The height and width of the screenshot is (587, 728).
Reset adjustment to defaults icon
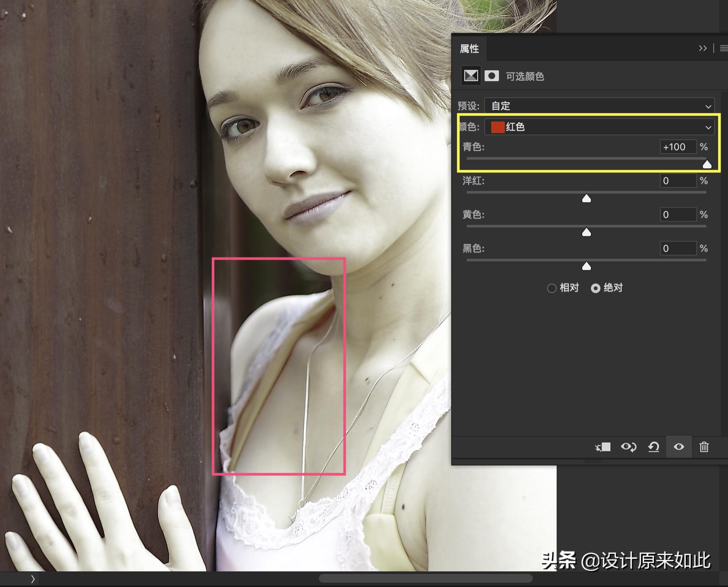(653, 447)
